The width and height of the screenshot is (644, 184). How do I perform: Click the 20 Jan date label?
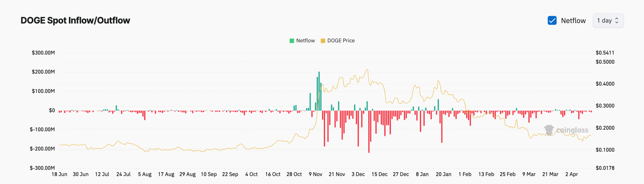click(444, 174)
